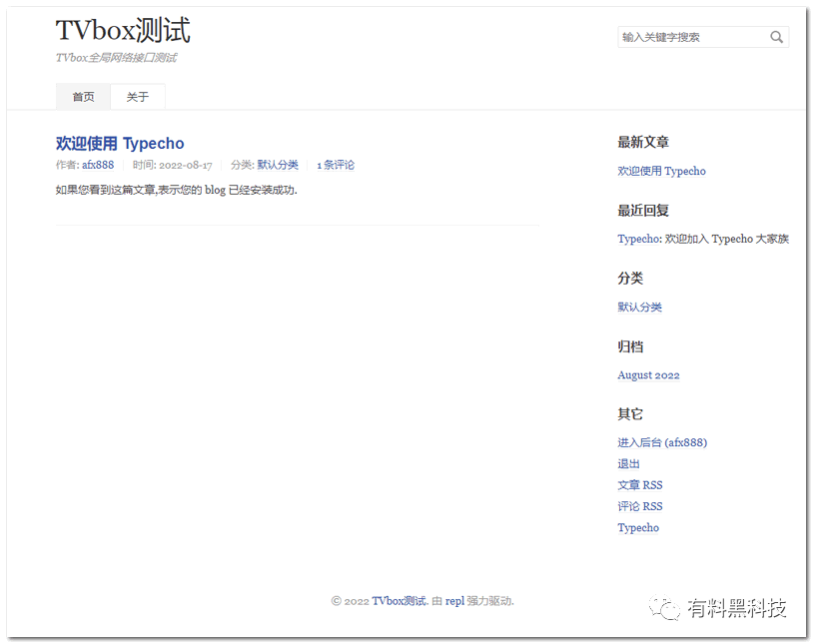Open 欢迎使用 Typecho under 最新文章
The image size is (813, 644).
pos(661,172)
